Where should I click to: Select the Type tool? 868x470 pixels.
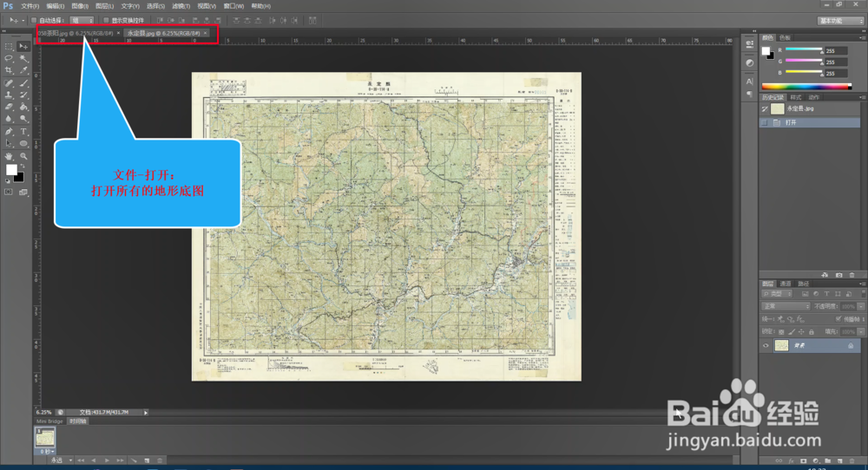coord(23,132)
